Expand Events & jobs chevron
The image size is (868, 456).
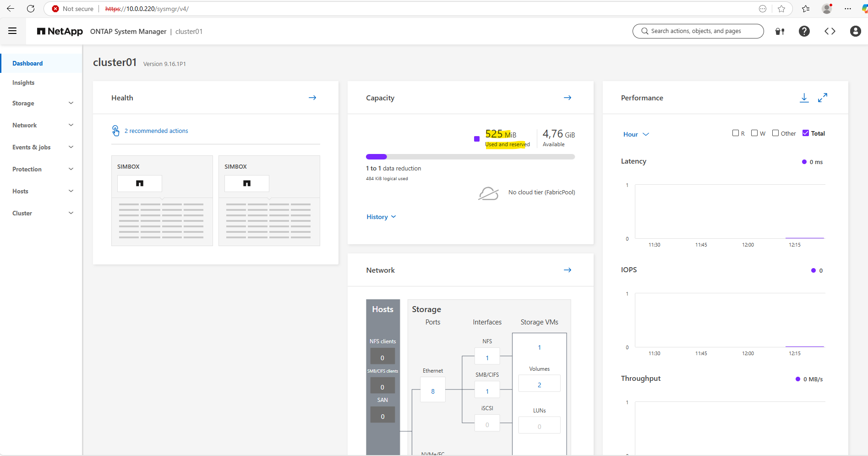[71, 147]
